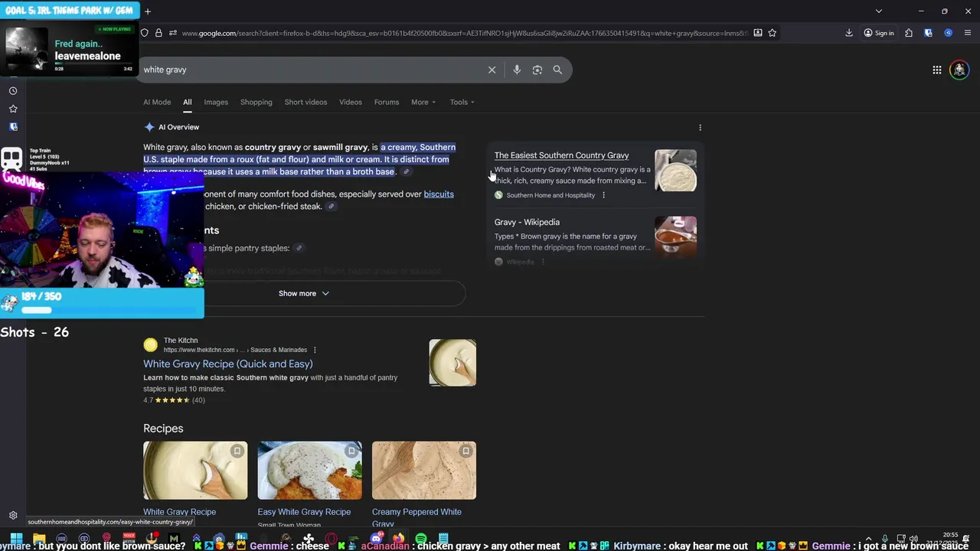
Task: Switch to Images tab
Action: (x=216, y=102)
